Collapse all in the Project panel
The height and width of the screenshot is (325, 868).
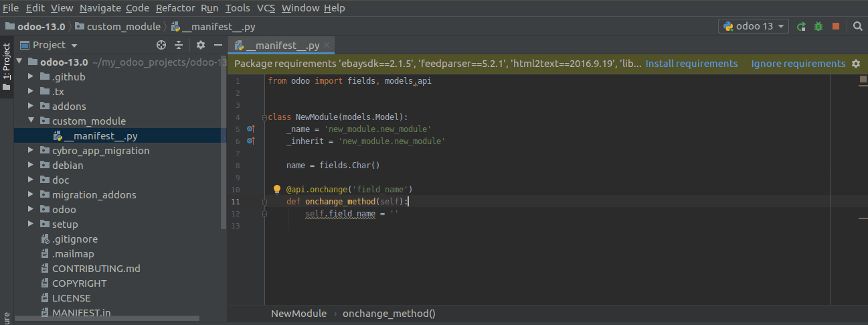tap(179, 45)
